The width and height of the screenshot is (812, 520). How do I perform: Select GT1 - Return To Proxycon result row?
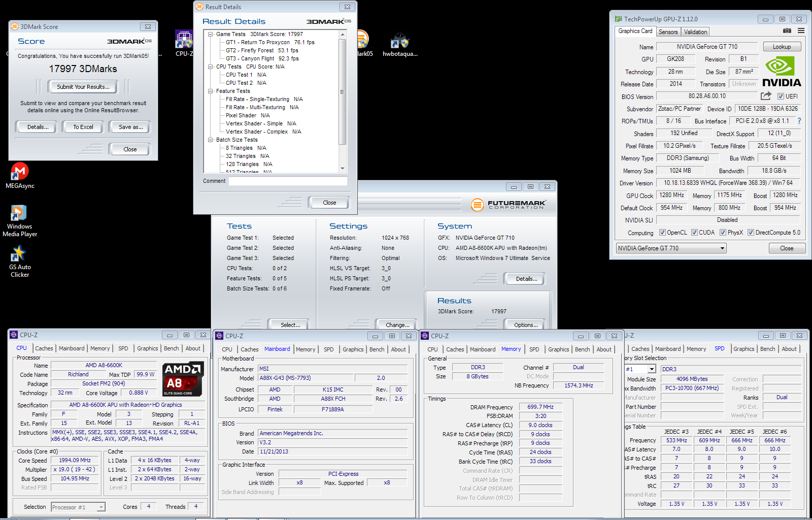pyautogui.click(x=270, y=42)
